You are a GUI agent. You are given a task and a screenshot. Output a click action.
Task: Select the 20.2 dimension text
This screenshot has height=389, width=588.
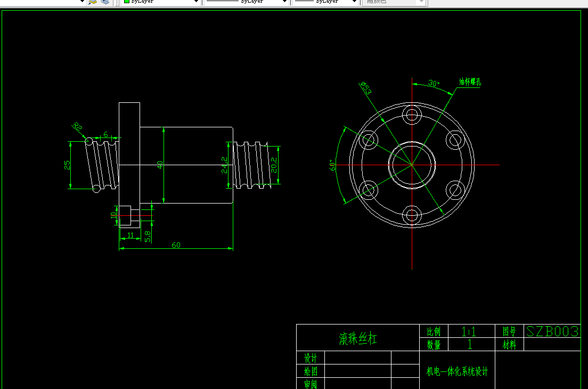click(274, 165)
